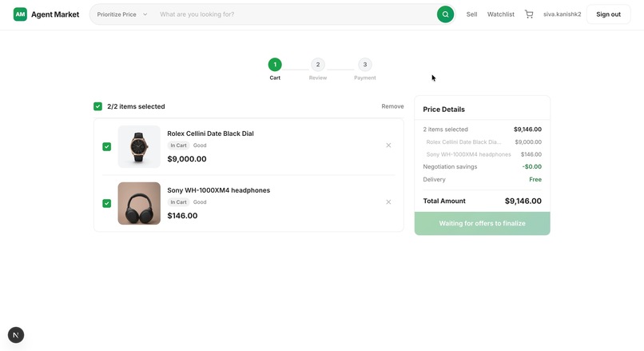Click Waiting for offers to finalize button
This screenshot has height=351, width=644.
point(482,224)
